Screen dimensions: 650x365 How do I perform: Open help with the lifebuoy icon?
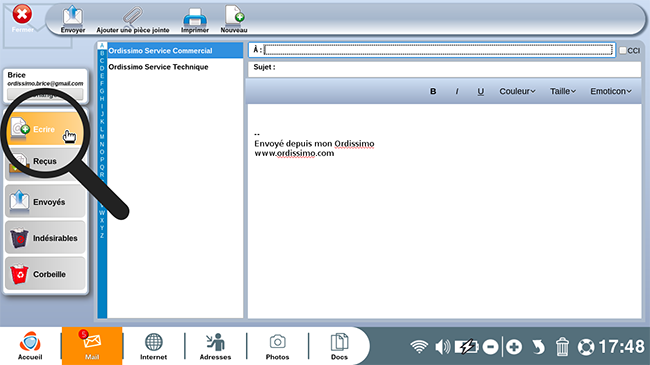[x=586, y=347]
